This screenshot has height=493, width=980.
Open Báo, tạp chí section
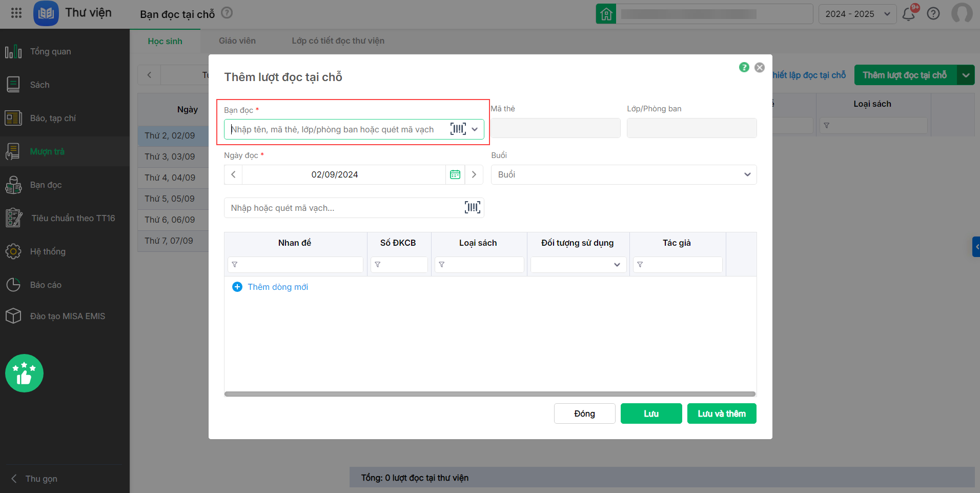tap(65, 119)
